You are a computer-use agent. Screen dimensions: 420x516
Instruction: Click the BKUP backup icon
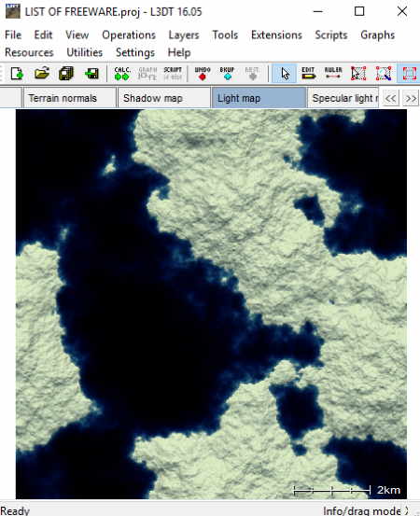point(227,73)
